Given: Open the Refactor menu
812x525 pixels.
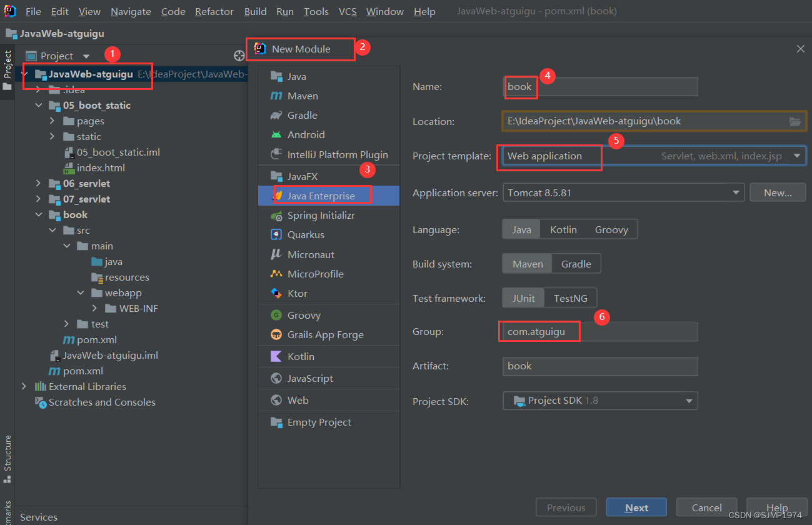Looking at the screenshot, I should pyautogui.click(x=214, y=11).
